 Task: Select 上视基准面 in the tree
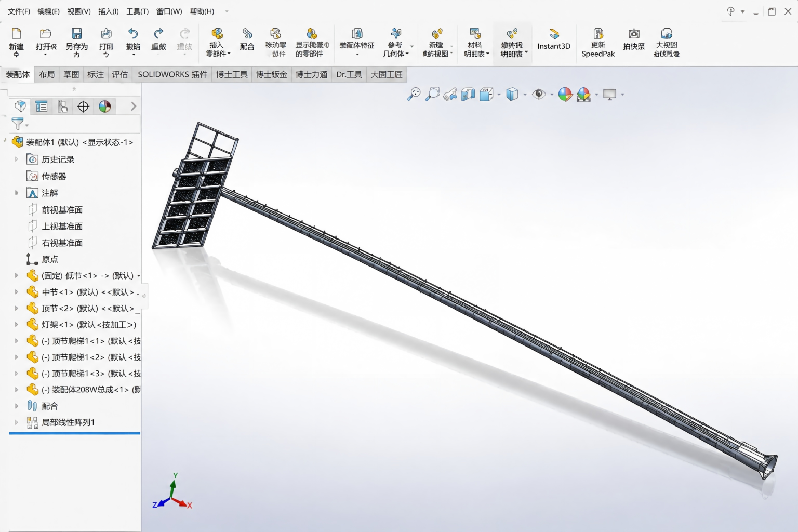[x=62, y=226]
